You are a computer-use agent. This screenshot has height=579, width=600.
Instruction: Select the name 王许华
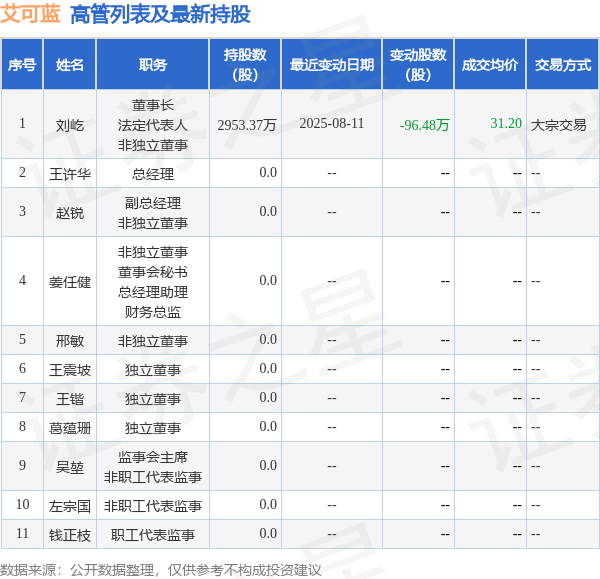tap(70, 174)
